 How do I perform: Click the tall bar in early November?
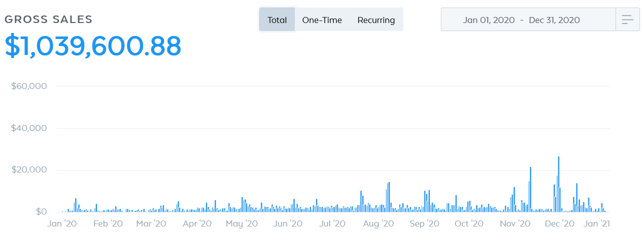pyautogui.click(x=530, y=189)
